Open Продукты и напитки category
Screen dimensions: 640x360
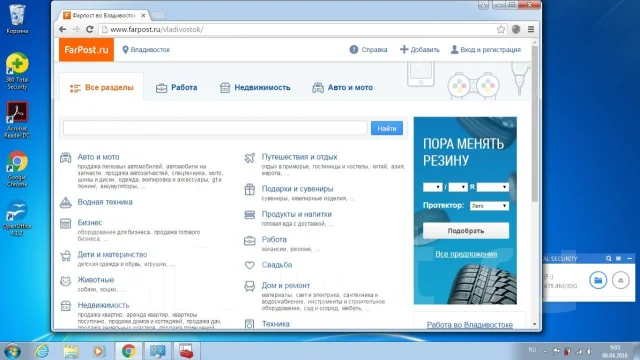296,214
